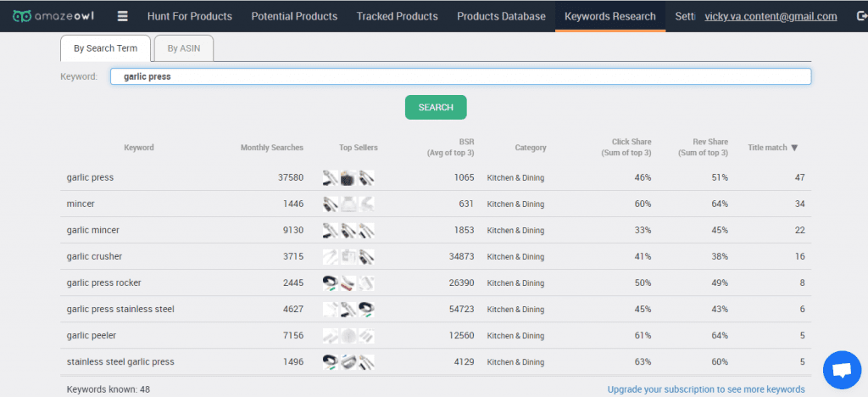
Task: Toggle the Title match sort arrow
Action: (794, 148)
